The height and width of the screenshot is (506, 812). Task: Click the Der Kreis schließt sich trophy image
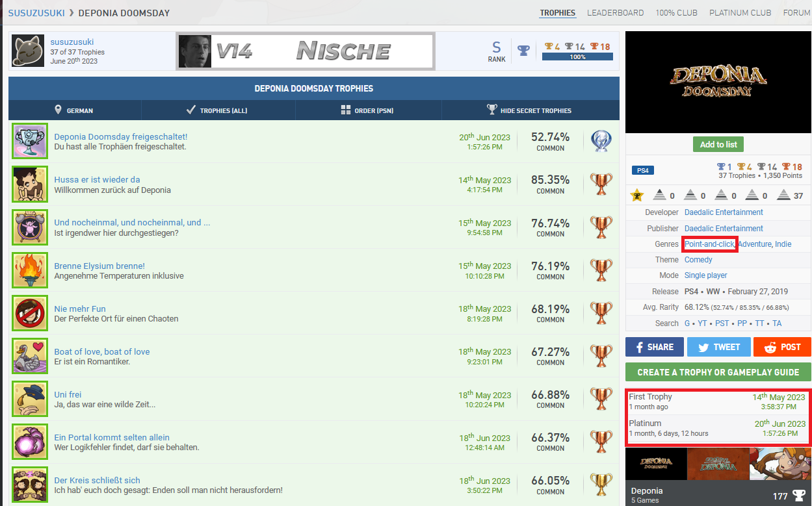[x=30, y=485]
